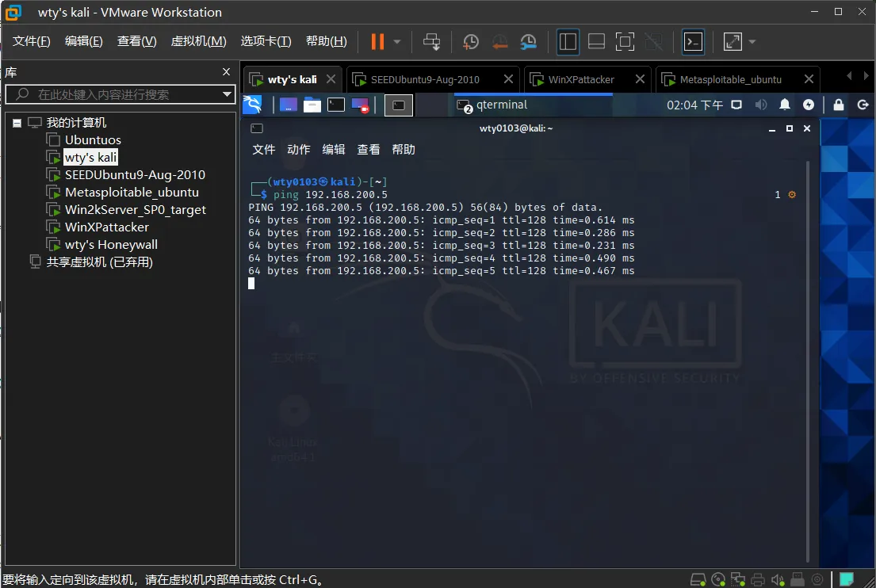Click the hard disk status icon

click(x=698, y=579)
